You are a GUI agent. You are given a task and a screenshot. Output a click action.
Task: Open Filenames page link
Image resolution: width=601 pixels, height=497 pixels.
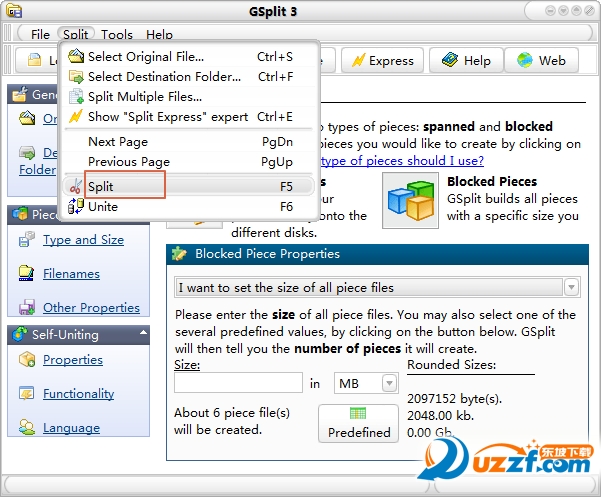point(71,274)
